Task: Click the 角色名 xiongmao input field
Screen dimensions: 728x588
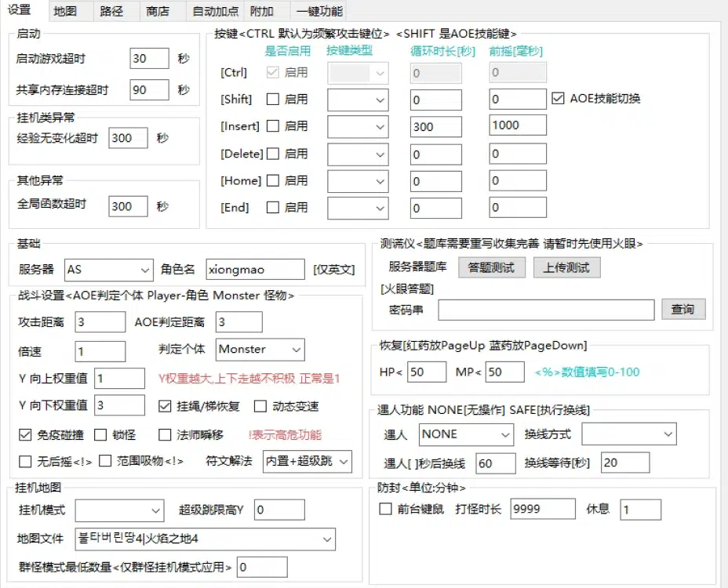Action: pyautogui.click(x=255, y=270)
